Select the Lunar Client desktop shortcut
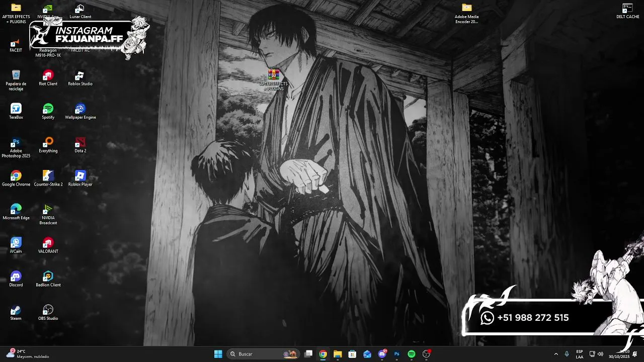The height and width of the screenshot is (362, 644). click(x=80, y=11)
